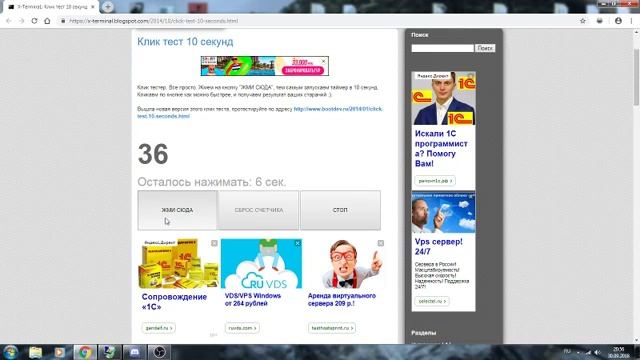Close the "Сопровождение 1С" ad
640x360 pixels.
pyautogui.click(x=214, y=243)
